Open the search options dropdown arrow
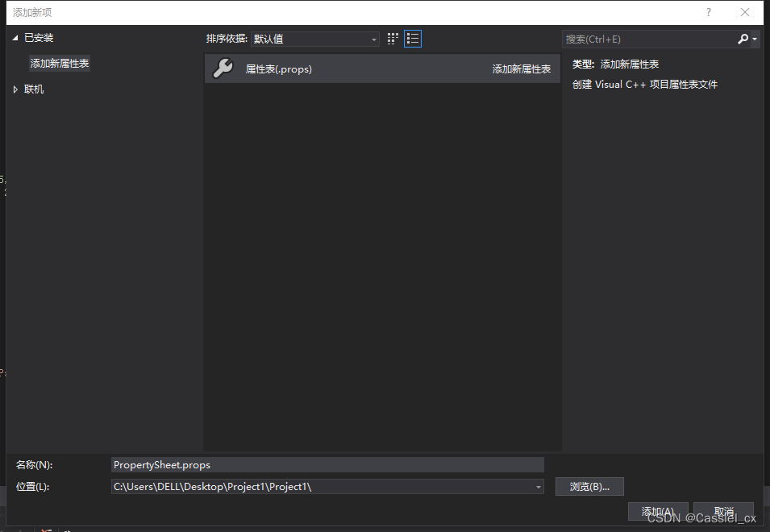This screenshot has height=532, width=770. tap(755, 39)
